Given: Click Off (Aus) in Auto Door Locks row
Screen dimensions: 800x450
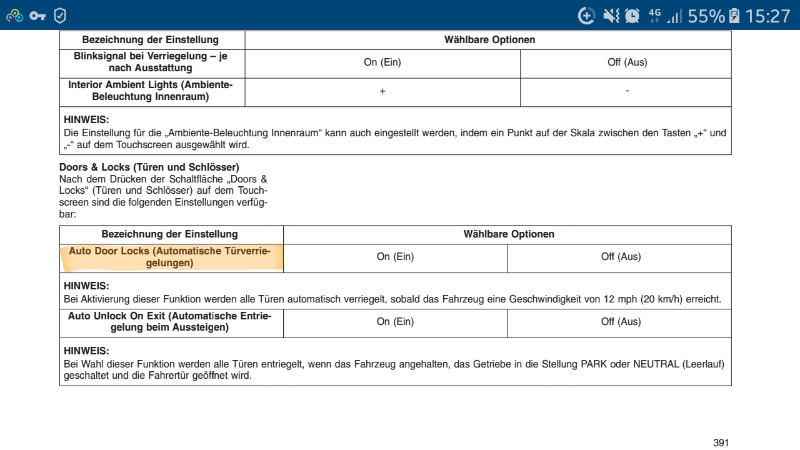Looking at the screenshot, I should click(x=620, y=257).
